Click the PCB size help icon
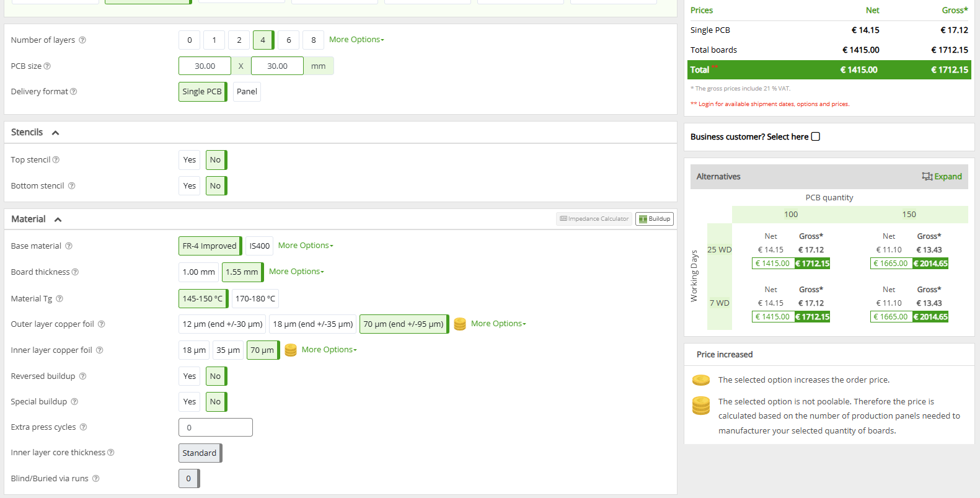Screen dimensions: 980x498 click(x=47, y=66)
